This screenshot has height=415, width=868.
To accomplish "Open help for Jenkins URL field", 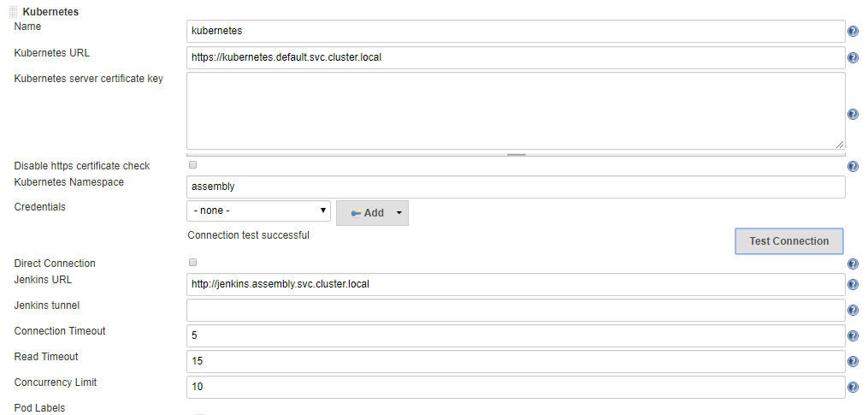I will [853, 285].
